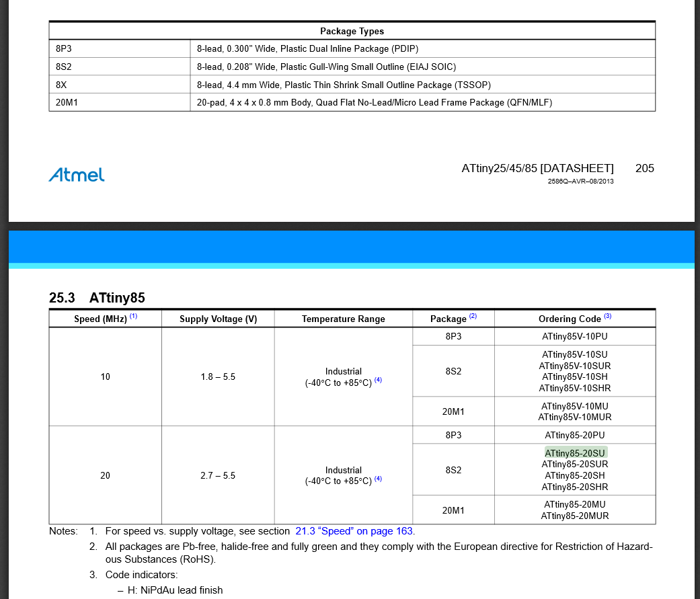Select ATtiny85V-10SUR ordering code
Viewport: 700px width, 599px height.
click(575, 366)
